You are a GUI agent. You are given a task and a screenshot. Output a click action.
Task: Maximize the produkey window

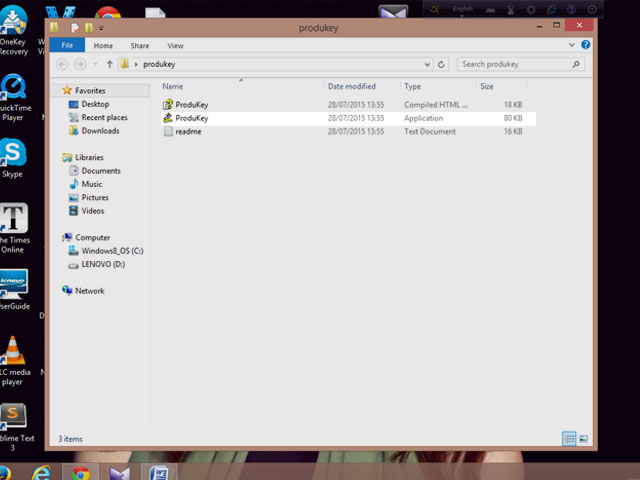tap(556, 25)
